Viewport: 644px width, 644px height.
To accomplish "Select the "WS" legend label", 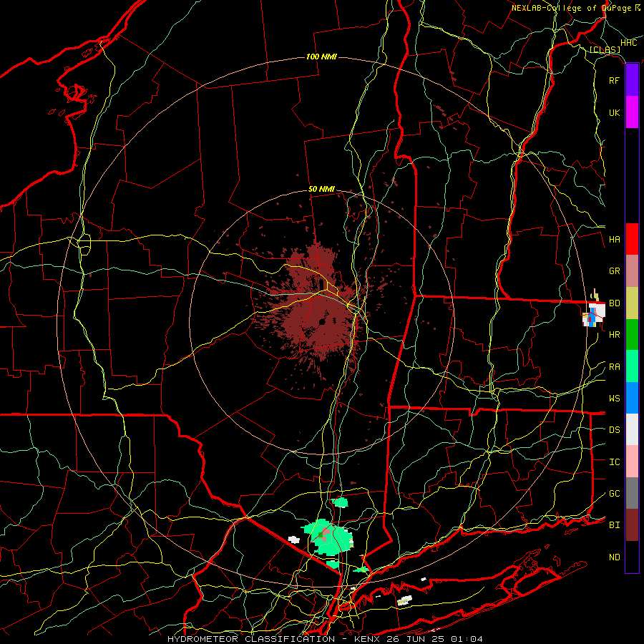I will click(x=614, y=399).
